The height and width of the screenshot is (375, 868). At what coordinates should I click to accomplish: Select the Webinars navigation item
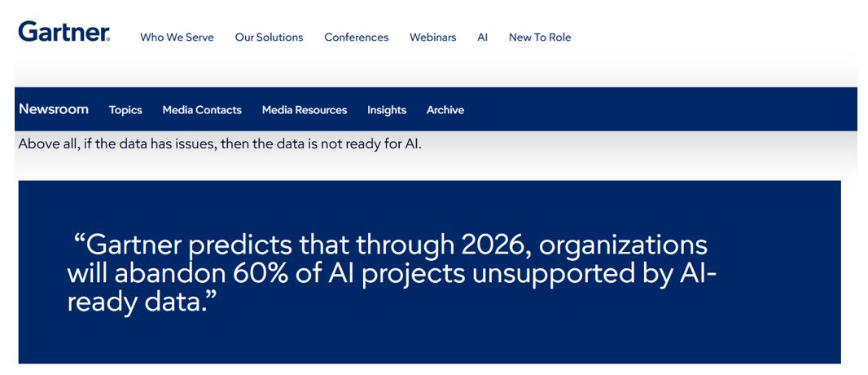click(x=433, y=37)
